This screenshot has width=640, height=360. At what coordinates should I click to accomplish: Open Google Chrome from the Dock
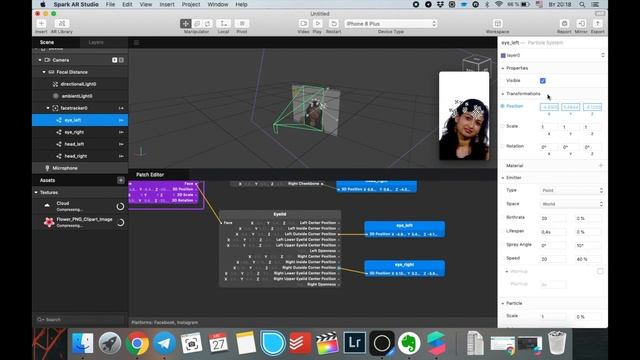pyautogui.click(x=137, y=343)
